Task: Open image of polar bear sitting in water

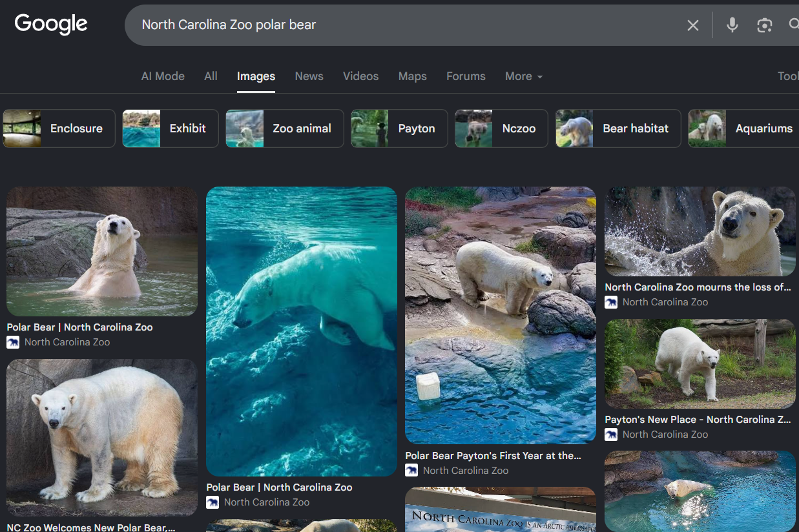Action: (102, 252)
